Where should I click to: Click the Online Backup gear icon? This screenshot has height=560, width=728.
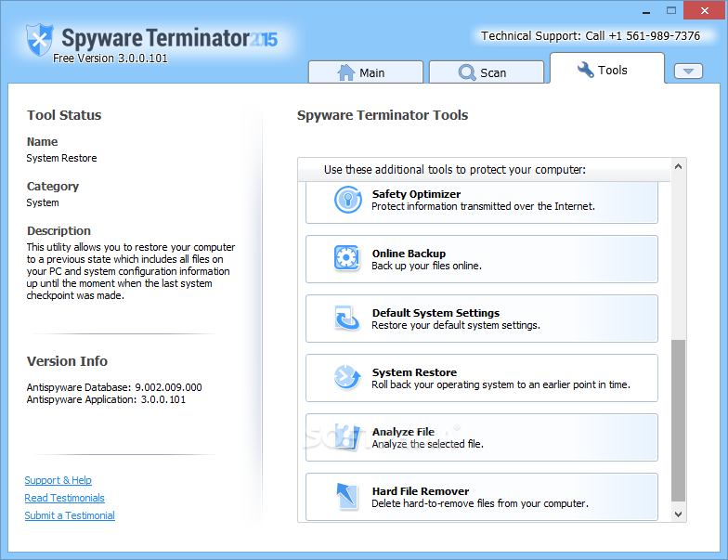346,258
